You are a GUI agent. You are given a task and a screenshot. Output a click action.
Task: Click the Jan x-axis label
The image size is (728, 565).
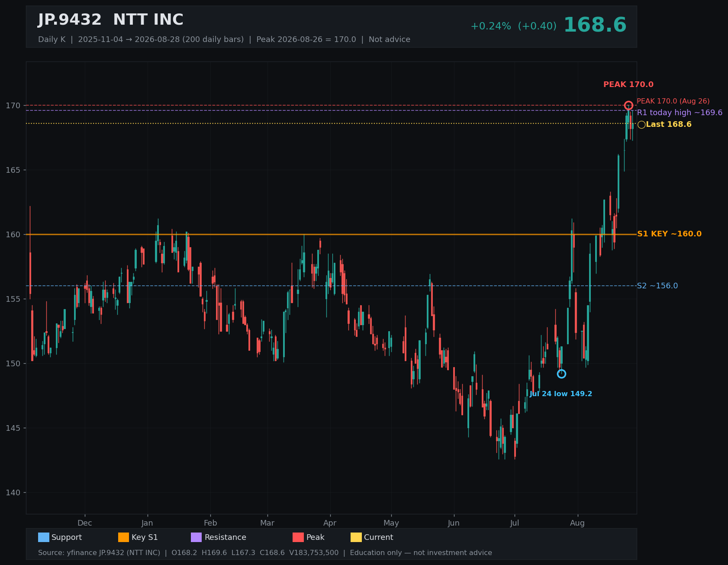click(x=148, y=523)
